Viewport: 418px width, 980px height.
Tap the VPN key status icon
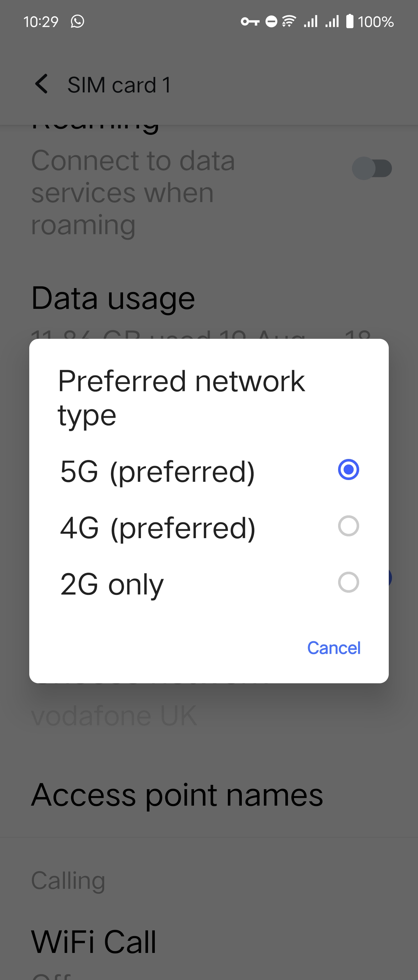click(x=250, y=21)
